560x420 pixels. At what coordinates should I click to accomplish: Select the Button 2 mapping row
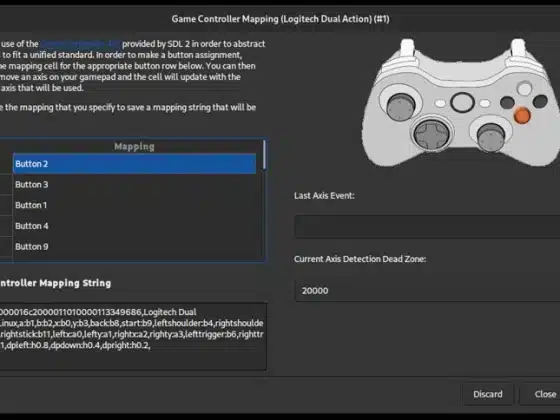tap(134, 164)
